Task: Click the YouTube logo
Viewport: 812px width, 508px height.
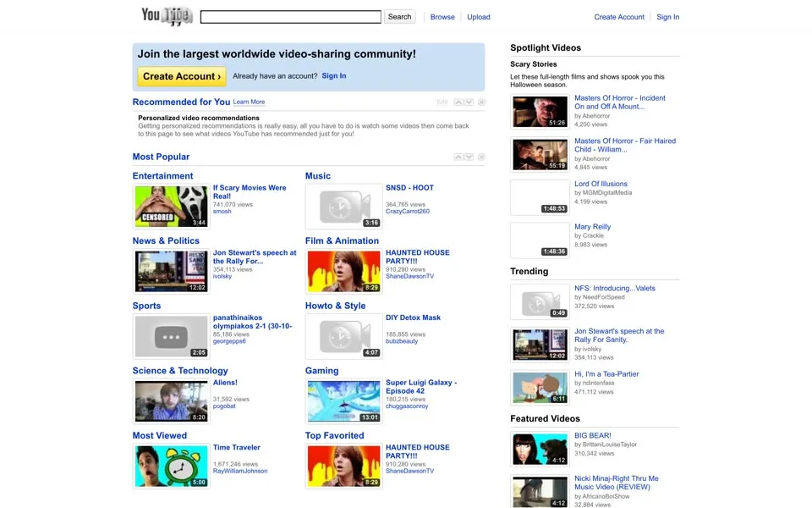Action: 167,16
